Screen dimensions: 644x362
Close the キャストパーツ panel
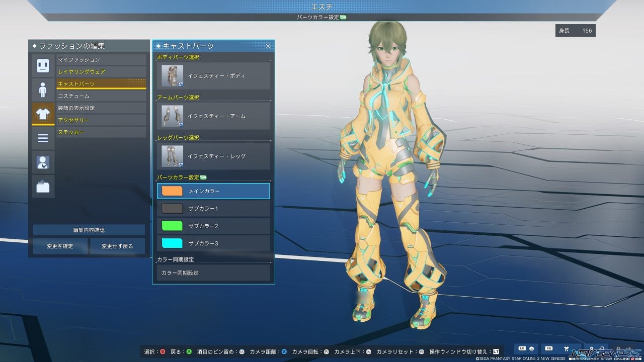(x=268, y=46)
